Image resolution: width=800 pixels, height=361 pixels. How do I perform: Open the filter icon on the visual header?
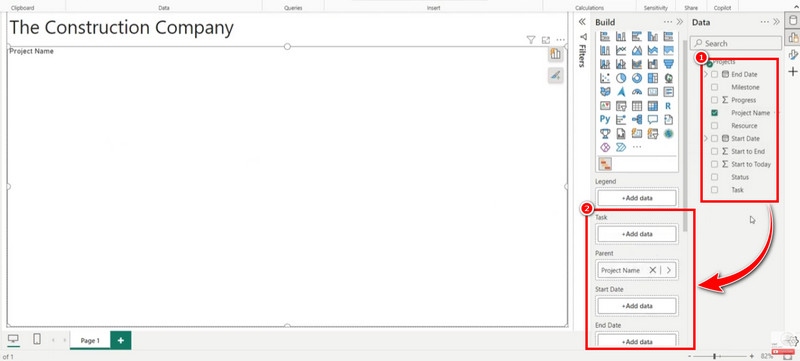tap(531, 39)
